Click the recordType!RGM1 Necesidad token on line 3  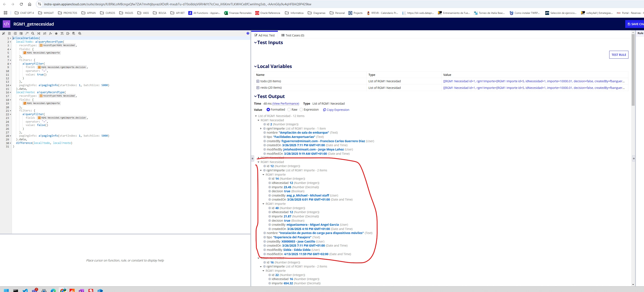58,45
